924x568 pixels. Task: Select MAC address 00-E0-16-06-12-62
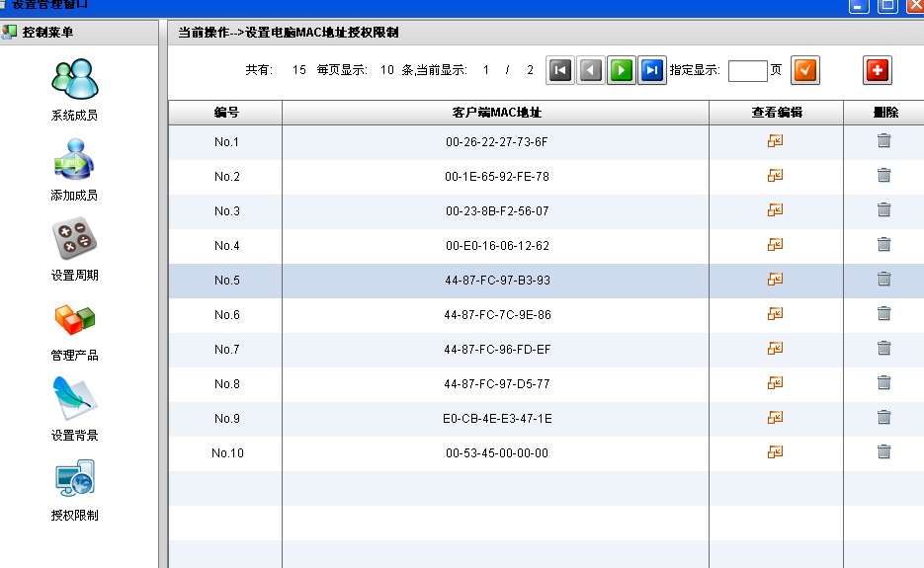[x=497, y=246]
